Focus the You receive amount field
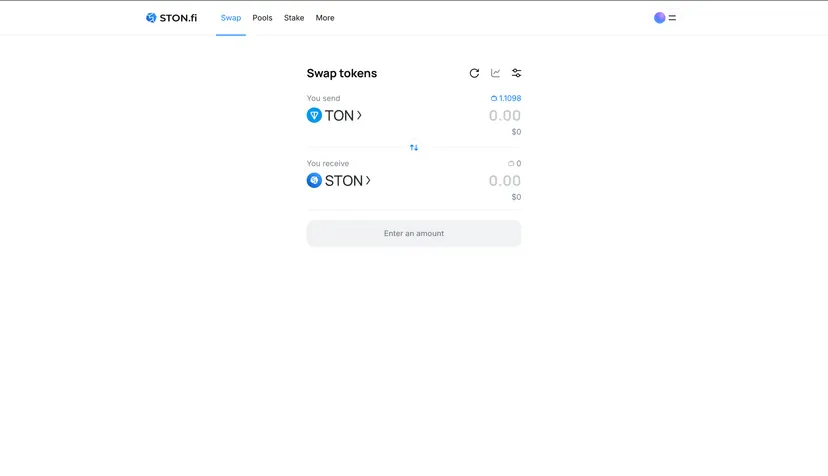 pyautogui.click(x=505, y=181)
